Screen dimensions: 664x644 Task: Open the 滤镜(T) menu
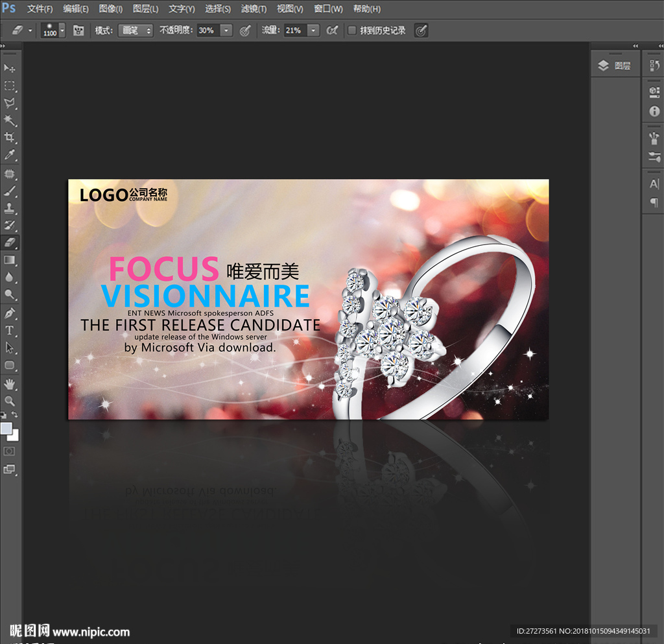click(254, 9)
